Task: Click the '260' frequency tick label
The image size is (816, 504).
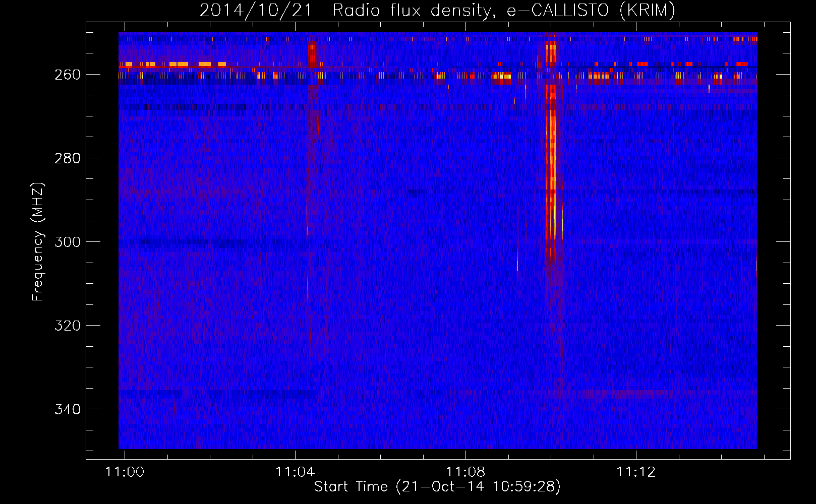Action: pyautogui.click(x=67, y=75)
